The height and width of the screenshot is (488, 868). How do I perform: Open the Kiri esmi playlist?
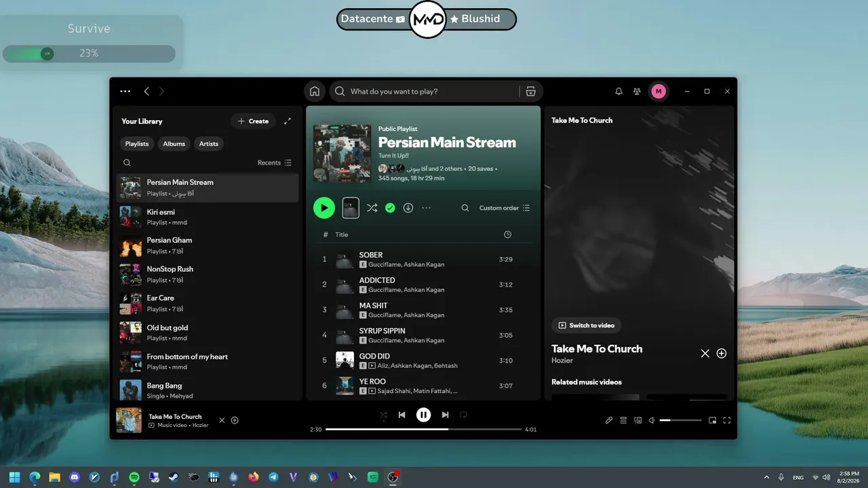click(x=208, y=217)
